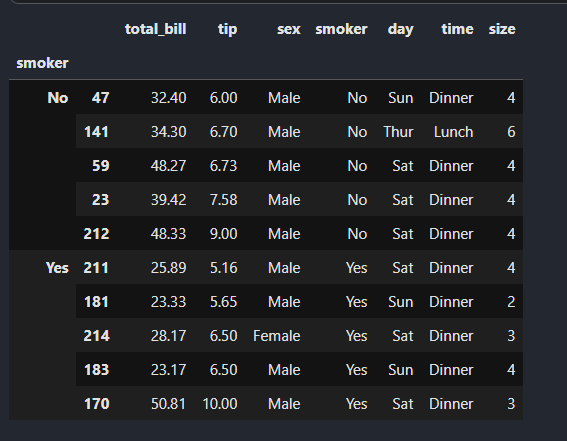This screenshot has width=567, height=441.
Task: Select the Lunch time cell
Action: tap(453, 132)
